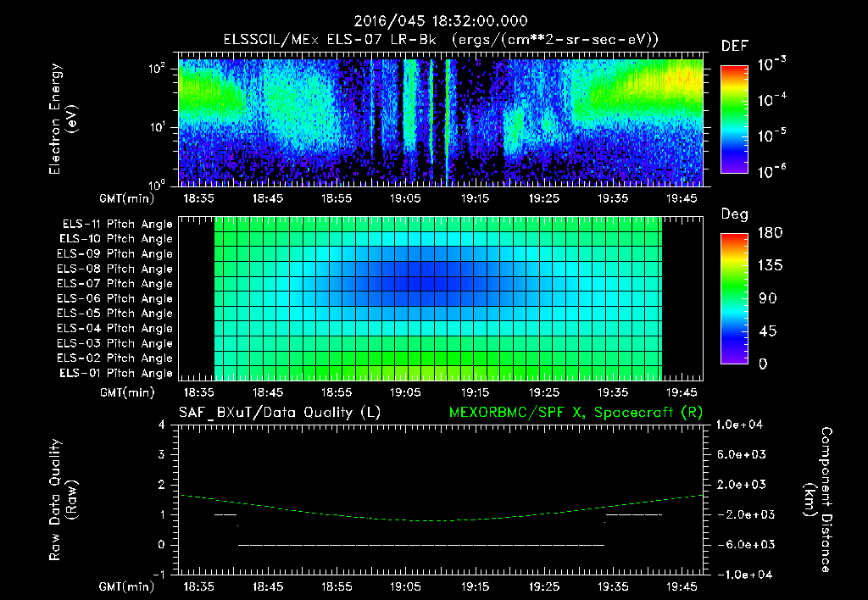Screen dimensions: 868x600
Task: Select the 'ELS-04 Pitch Angle' row label
Action: coord(114,329)
